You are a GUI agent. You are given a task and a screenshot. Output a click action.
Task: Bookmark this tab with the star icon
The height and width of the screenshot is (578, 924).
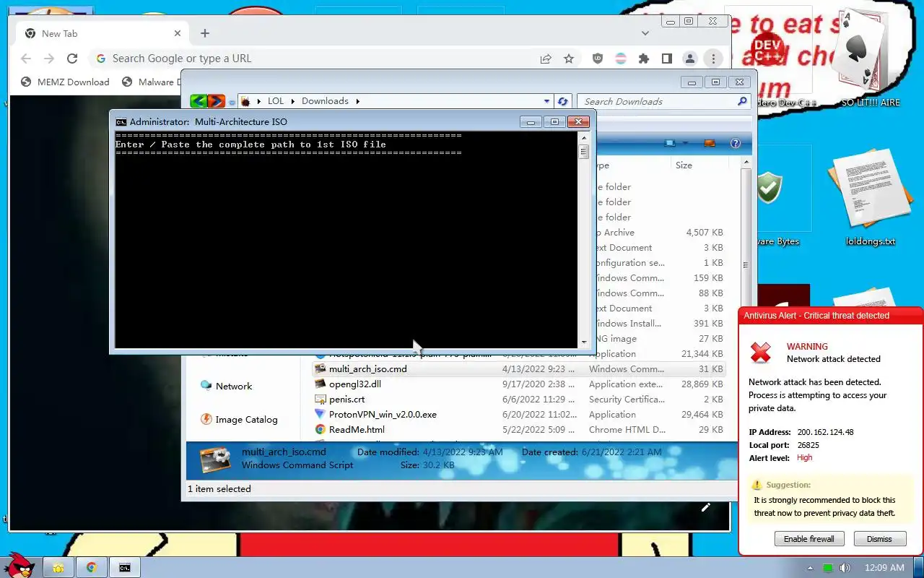click(x=569, y=59)
